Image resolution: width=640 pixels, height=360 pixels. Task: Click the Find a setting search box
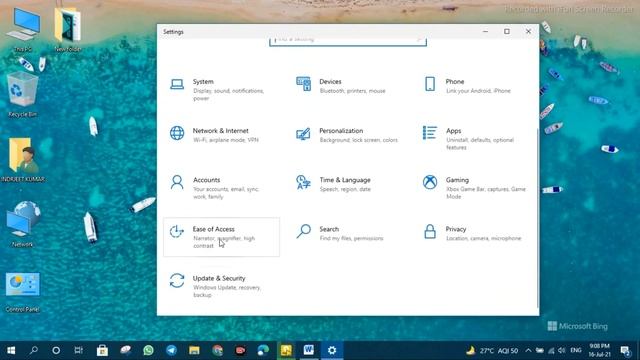pyautogui.click(x=348, y=42)
